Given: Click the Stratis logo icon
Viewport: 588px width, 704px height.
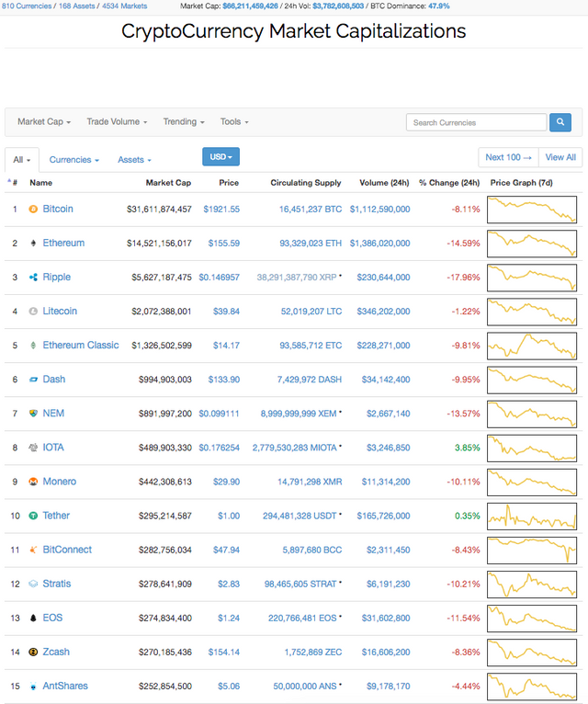Looking at the screenshot, I should coord(33,585).
